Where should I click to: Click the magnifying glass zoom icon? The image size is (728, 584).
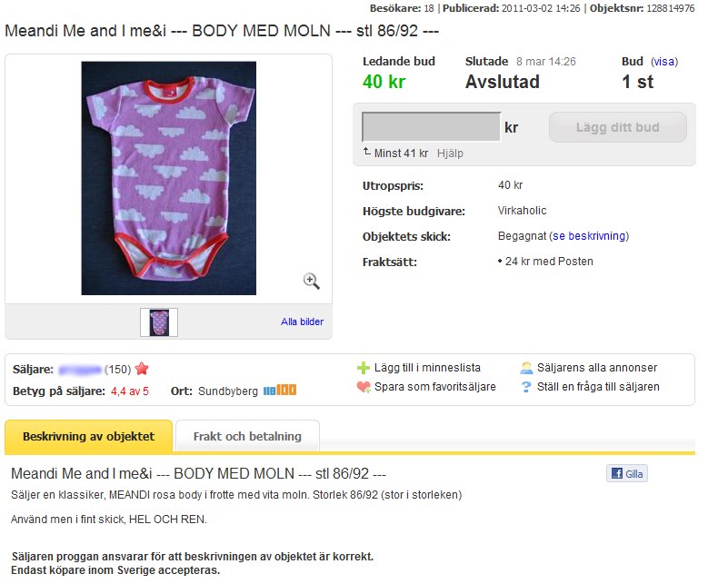click(x=311, y=281)
